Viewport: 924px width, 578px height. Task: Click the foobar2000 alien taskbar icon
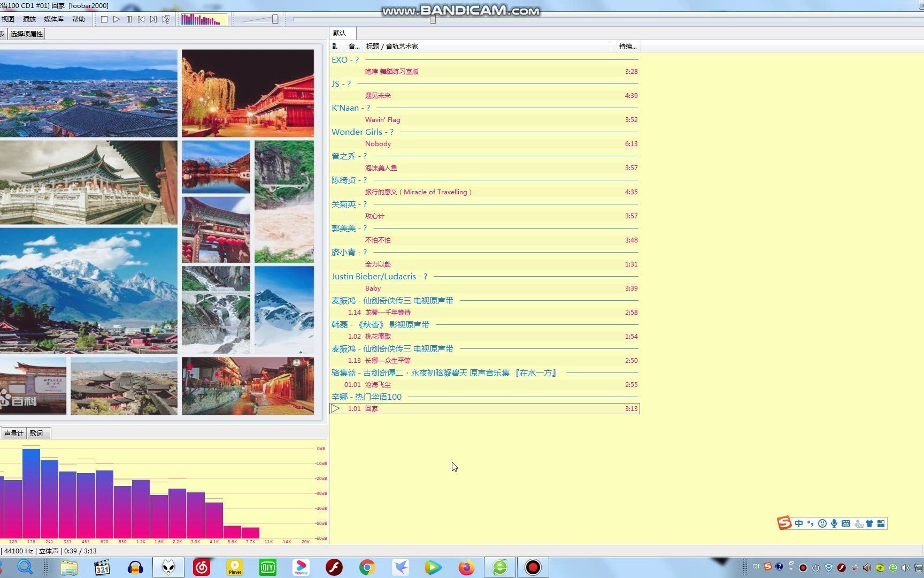168,567
